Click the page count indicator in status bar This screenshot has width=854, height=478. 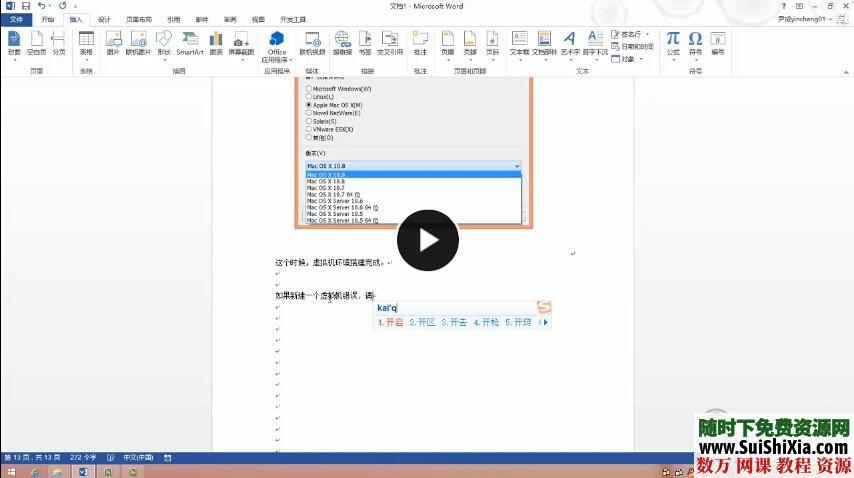click(32, 458)
